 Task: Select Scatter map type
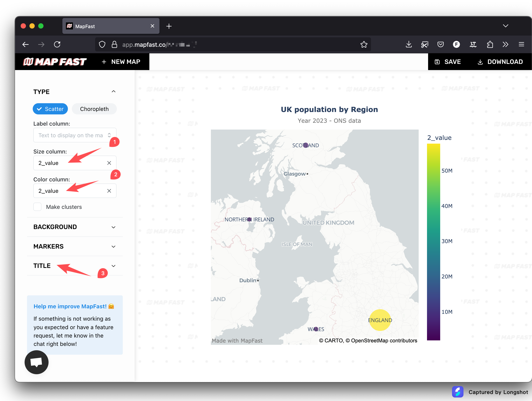(50, 109)
